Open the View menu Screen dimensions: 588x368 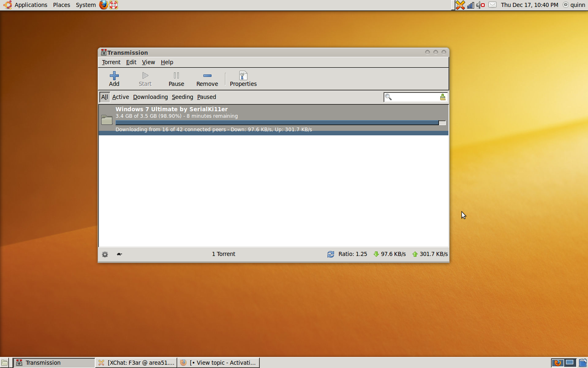click(x=148, y=62)
